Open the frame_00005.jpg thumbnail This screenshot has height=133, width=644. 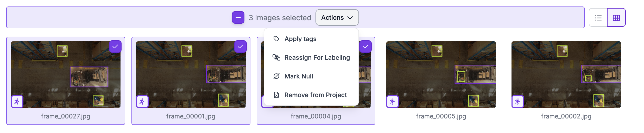click(441, 74)
